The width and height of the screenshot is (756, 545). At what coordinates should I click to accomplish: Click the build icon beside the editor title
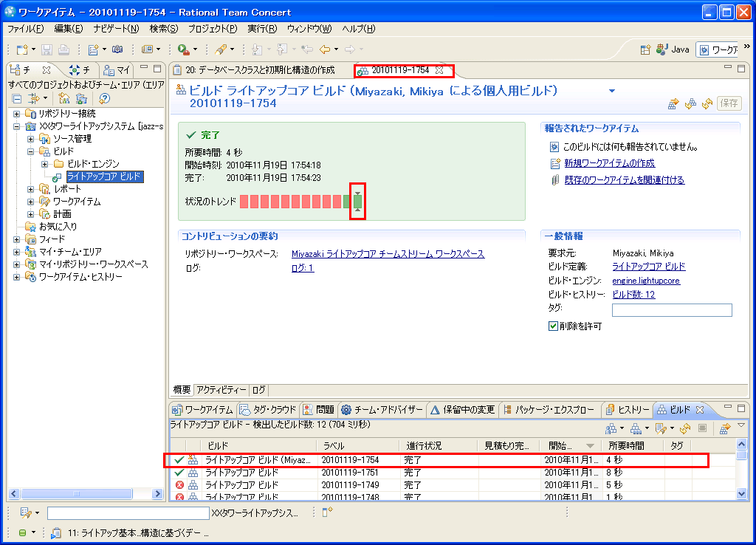tap(182, 89)
